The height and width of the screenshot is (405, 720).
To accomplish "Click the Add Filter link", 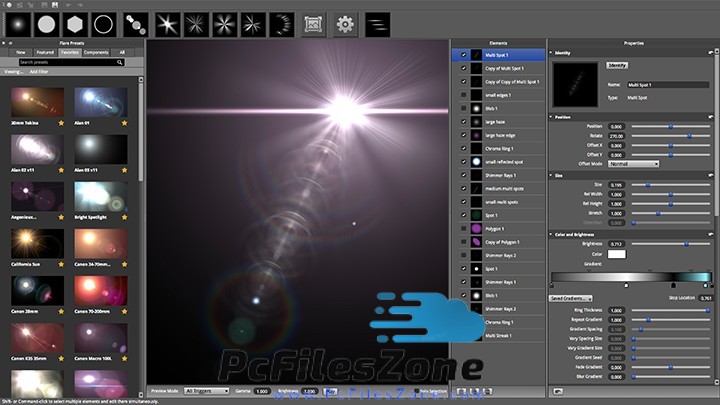I will click(38, 72).
